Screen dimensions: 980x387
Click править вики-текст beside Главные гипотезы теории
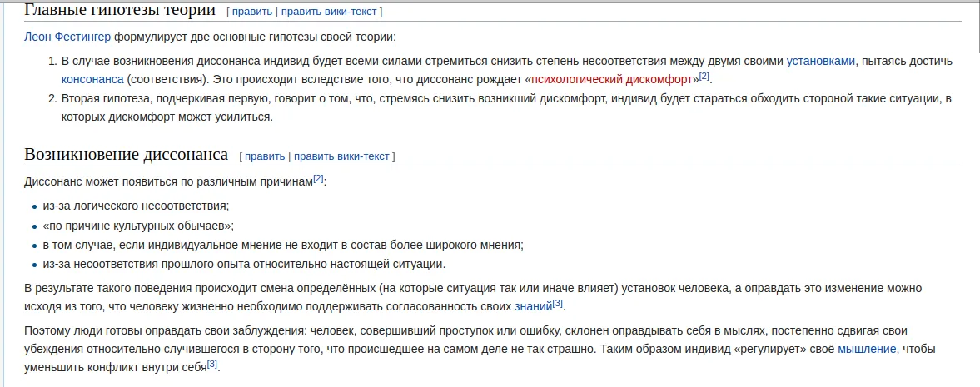coord(330,12)
